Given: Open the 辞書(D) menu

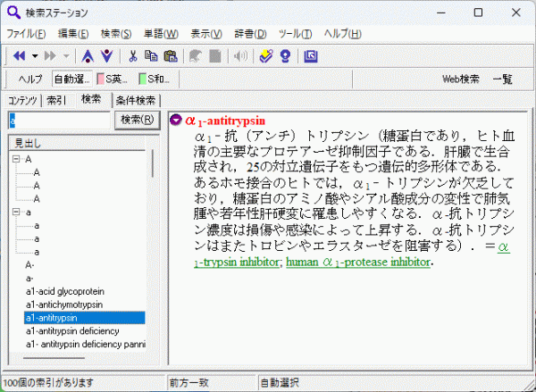Looking at the screenshot, I should (x=250, y=34).
